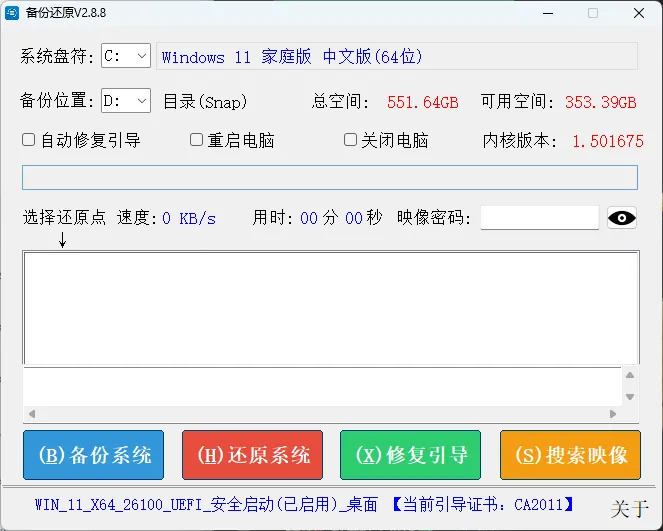Viewport: 663px width, 531px height.
Task: Open the 关于 about link
Action: 629,509
